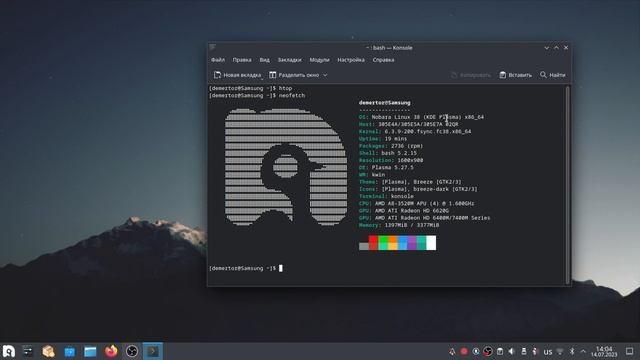Click the Найти search button
Viewport: 640px width, 360px height.
553,75
